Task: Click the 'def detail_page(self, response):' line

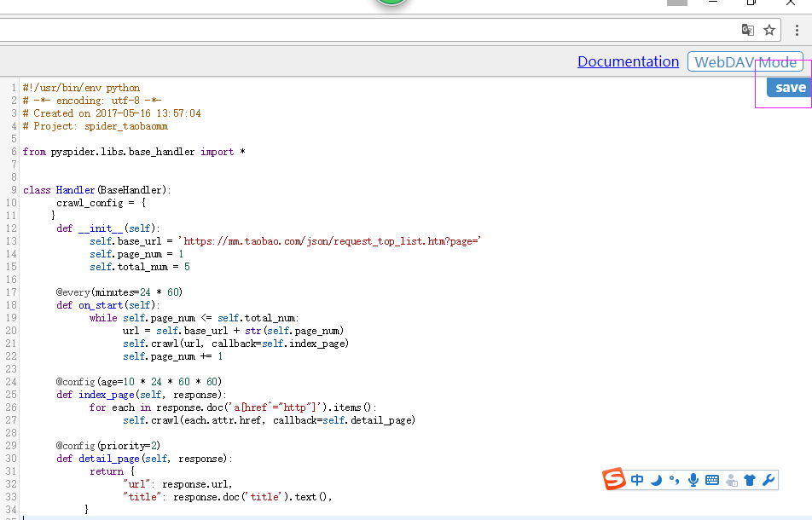Action: (x=144, y=459)
